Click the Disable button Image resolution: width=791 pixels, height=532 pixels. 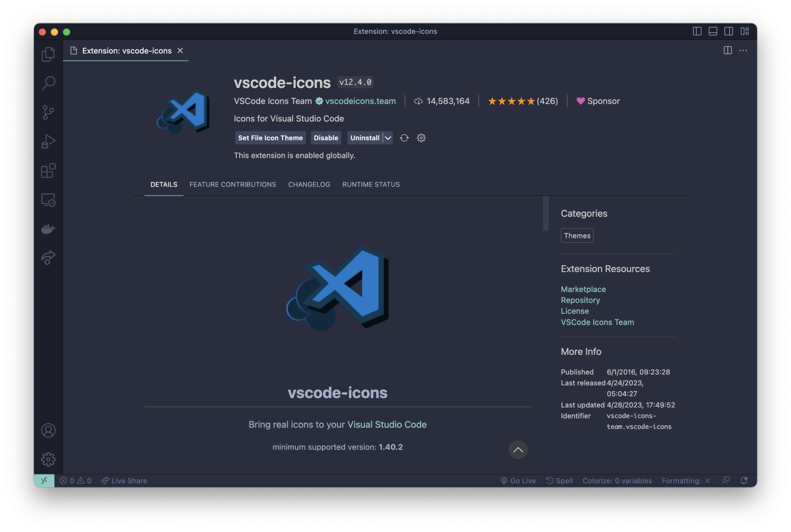[326, 138]
